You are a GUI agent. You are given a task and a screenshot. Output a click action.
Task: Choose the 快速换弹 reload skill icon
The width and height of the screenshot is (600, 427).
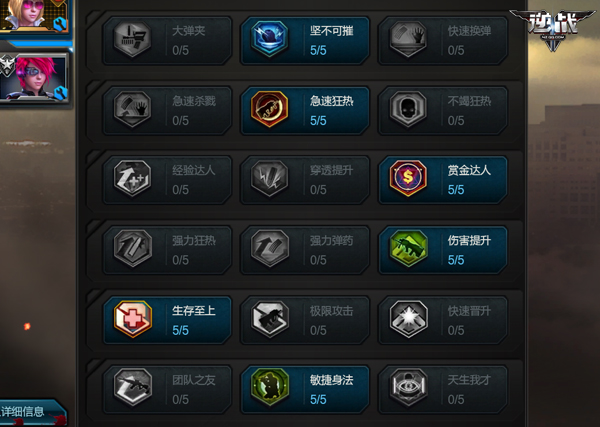point(408,39)
